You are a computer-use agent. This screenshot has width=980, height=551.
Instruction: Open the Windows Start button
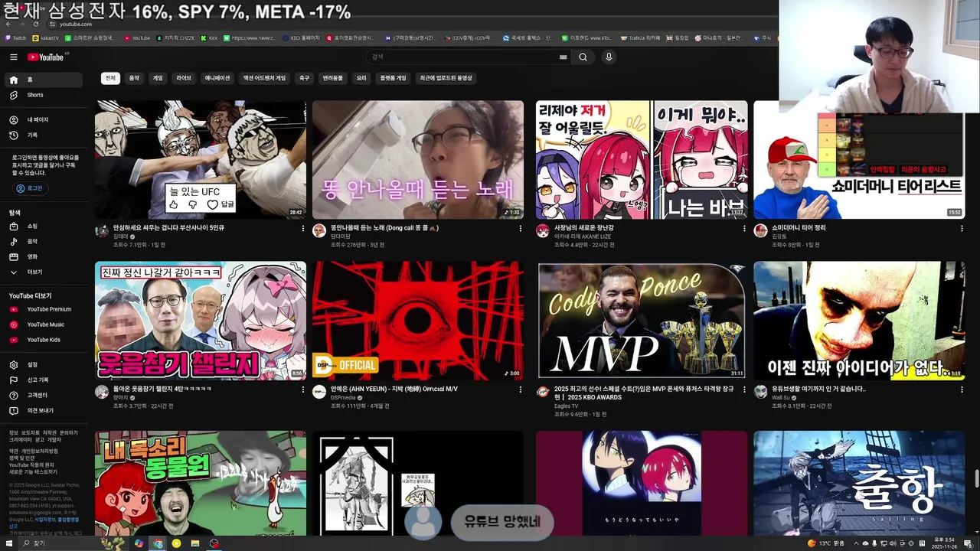pos(8,543)
